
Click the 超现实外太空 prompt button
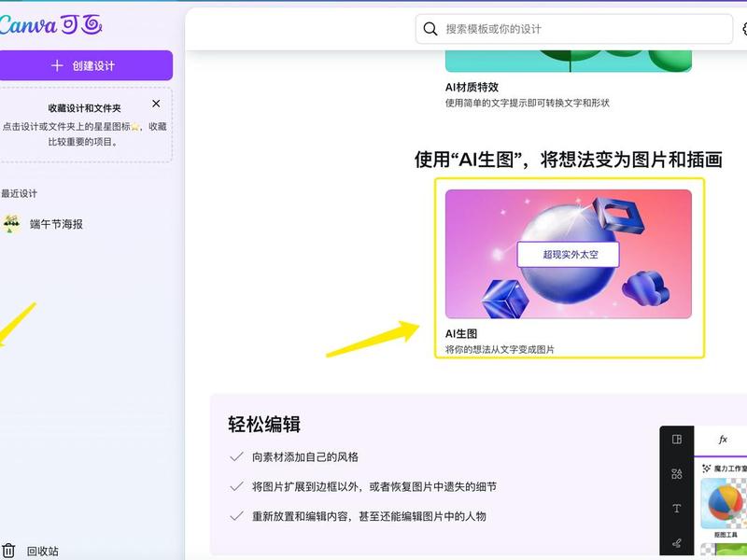coord(569,254)
